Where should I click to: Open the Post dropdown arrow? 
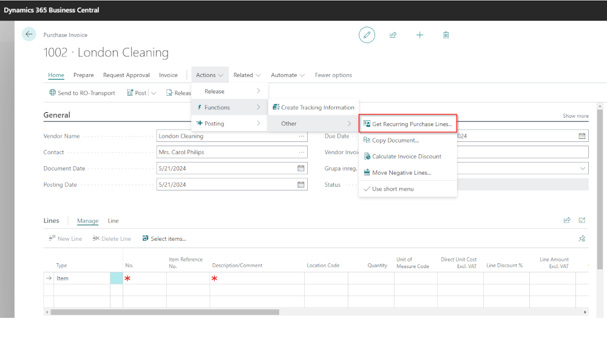click(154, 93)
